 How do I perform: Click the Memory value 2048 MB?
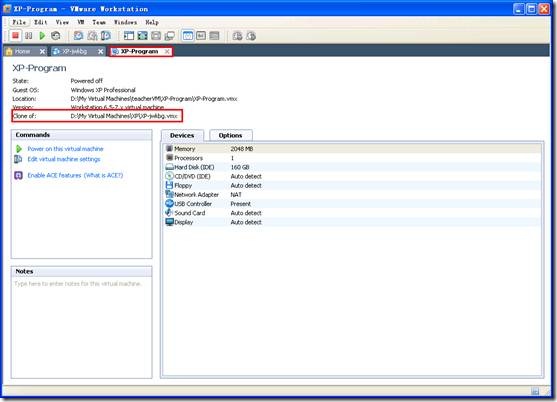tap(242, 149)
